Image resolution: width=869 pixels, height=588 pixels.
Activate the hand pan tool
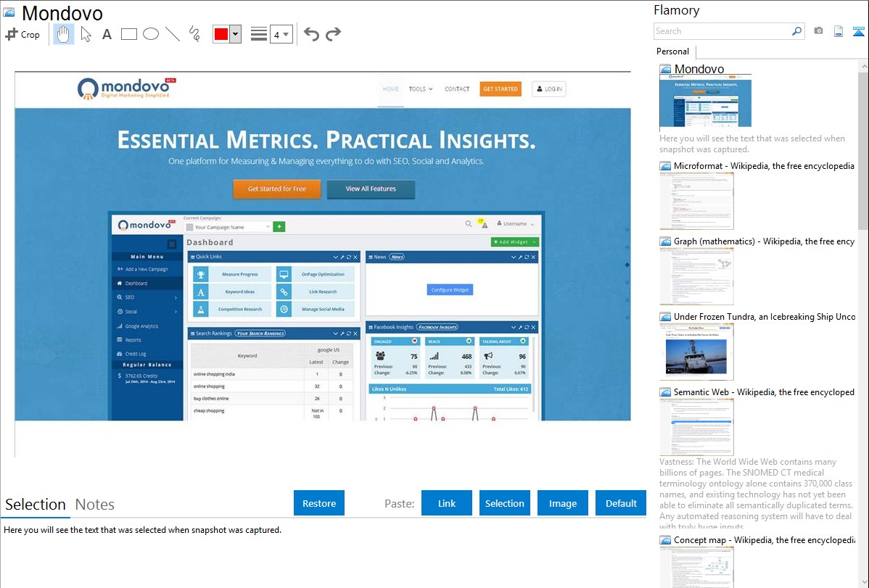tap(63, 34)
